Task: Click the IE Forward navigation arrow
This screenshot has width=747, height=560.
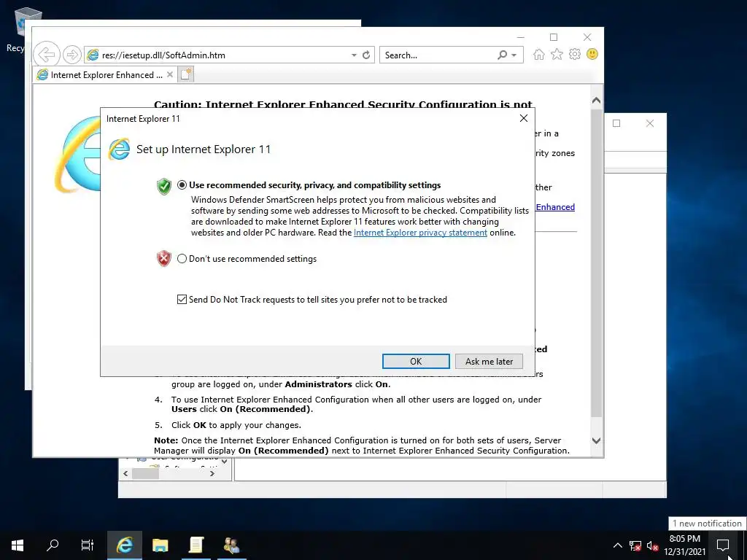Action: [72, 55]
